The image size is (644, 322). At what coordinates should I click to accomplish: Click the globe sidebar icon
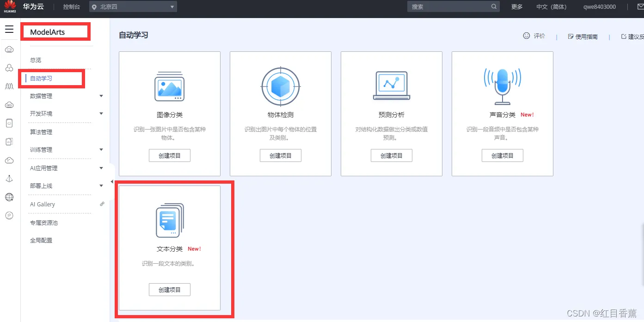click(9, 198)
